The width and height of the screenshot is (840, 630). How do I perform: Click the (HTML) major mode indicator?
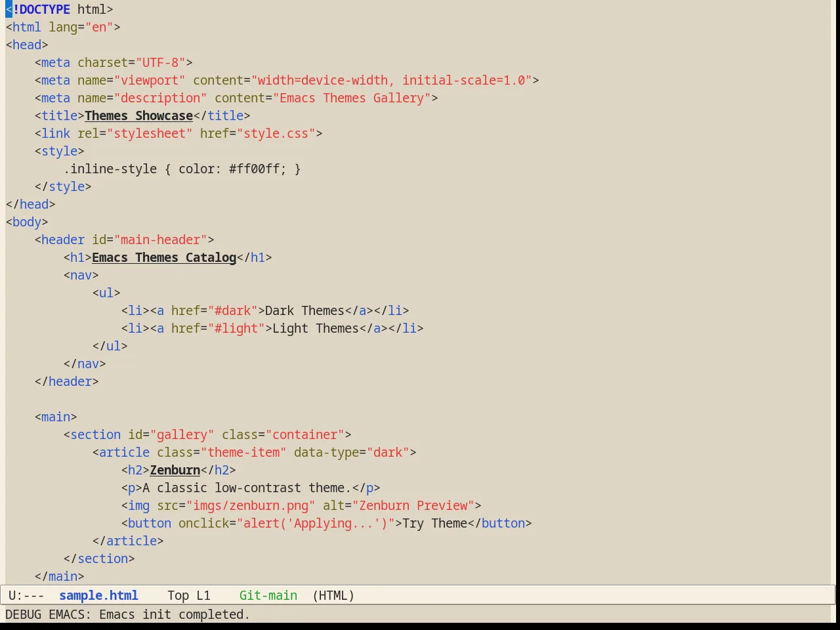pyautogui.click(x=333, y=595)
